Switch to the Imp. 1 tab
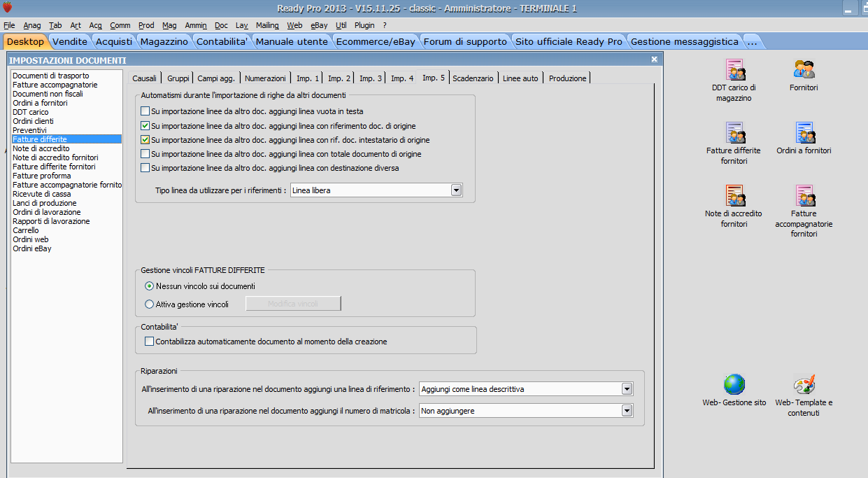Image resolution: width=868 pixels, height=478 pixels. [308, 78]
